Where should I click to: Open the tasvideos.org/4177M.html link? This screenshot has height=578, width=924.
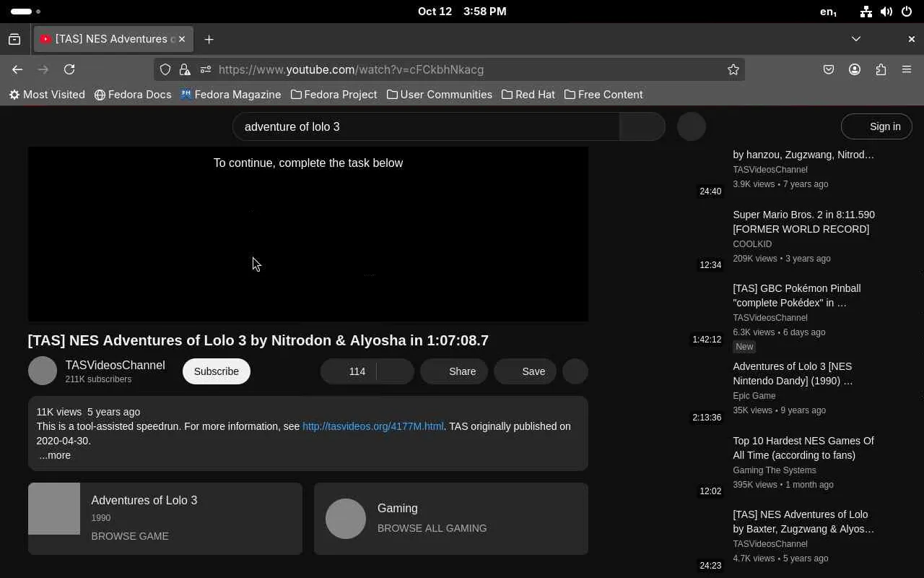[373, 426]
